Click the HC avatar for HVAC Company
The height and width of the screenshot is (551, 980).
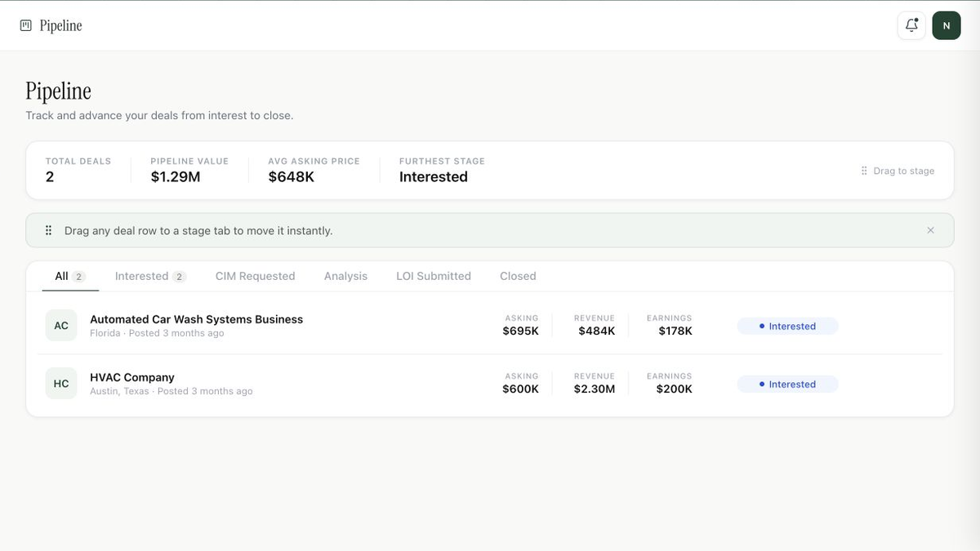tap(61, 384)
